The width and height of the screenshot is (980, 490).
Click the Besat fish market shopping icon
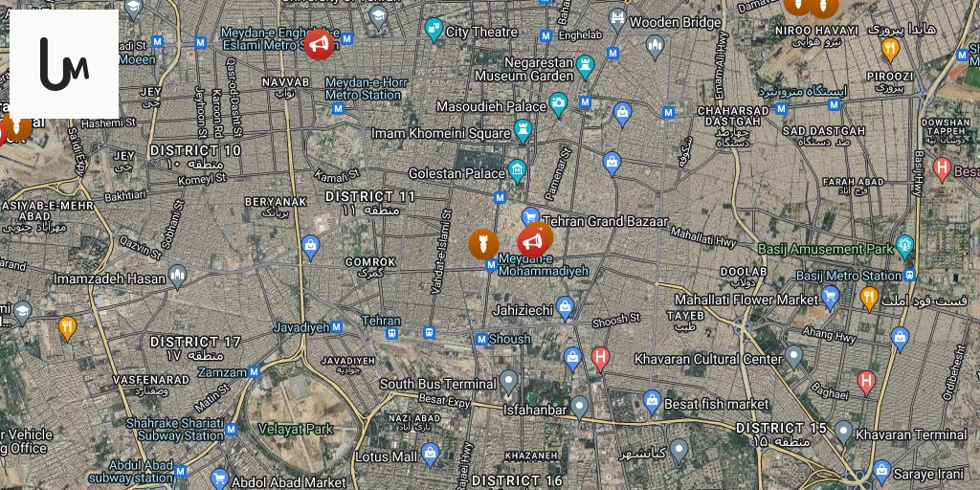point(652,402)
